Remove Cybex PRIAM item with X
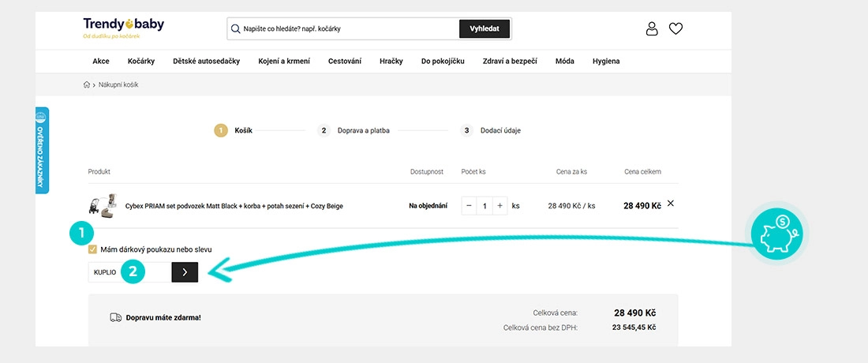This screenshot has width=868, height=363. pos(671,203)
